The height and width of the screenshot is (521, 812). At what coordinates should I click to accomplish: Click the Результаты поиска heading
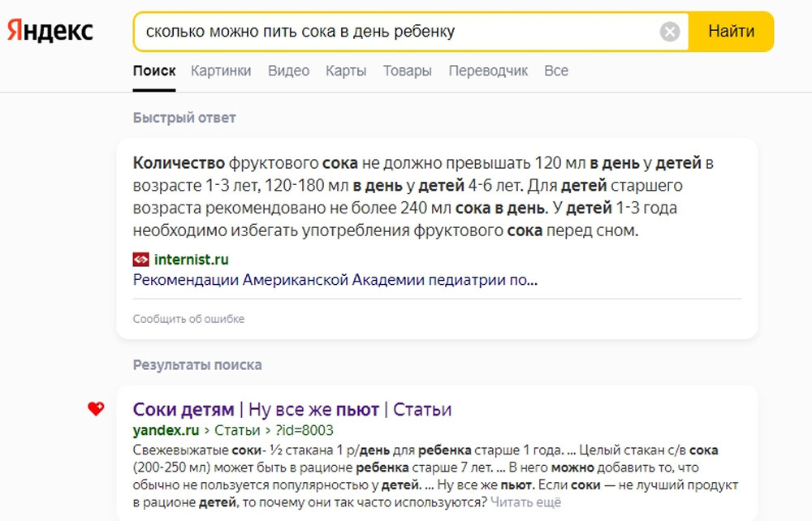[x=197, y=364]
